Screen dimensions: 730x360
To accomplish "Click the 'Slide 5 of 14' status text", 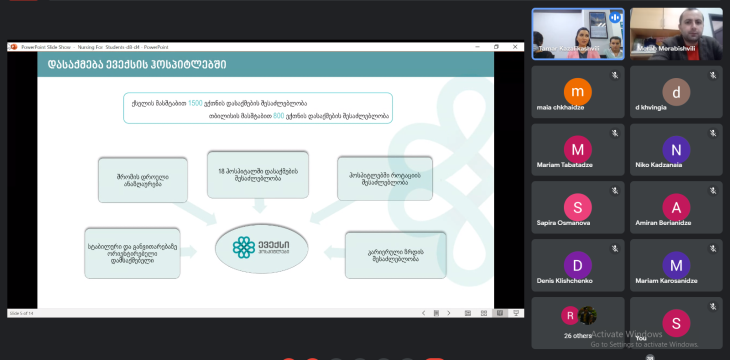I will coord(22,313).
